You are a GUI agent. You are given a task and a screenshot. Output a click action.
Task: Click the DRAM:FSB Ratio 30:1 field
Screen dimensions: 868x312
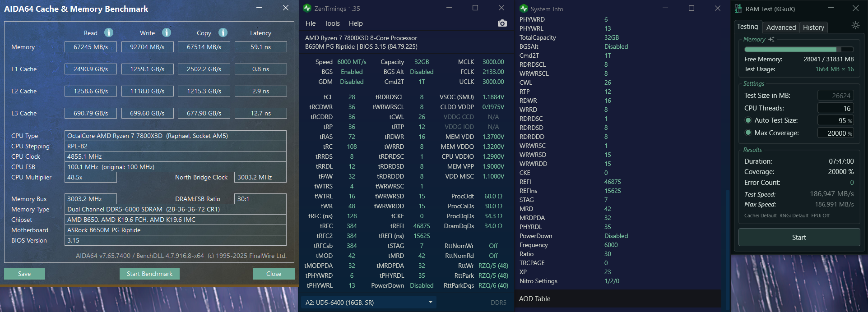260,199
